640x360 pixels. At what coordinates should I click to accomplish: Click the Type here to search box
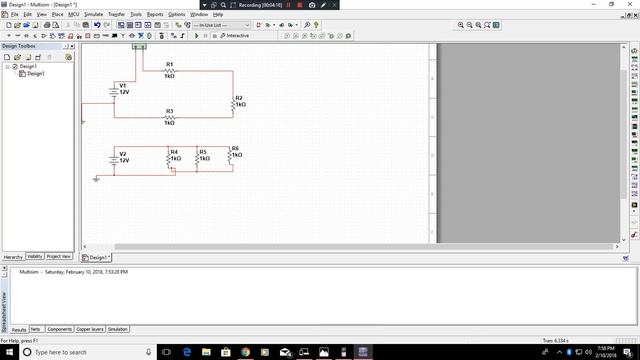[x=88, y=352]
